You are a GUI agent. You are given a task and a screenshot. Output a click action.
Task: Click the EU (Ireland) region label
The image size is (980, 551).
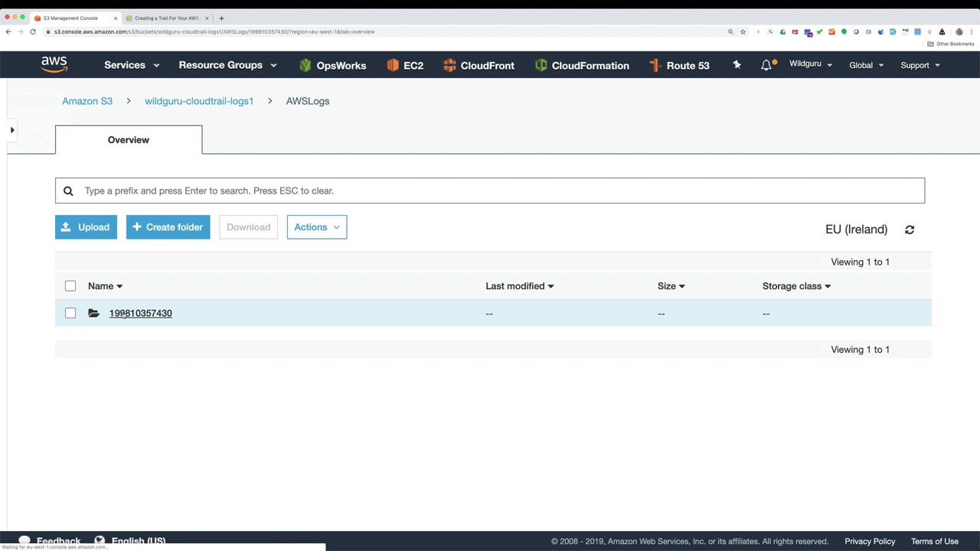tap(856, 230)
